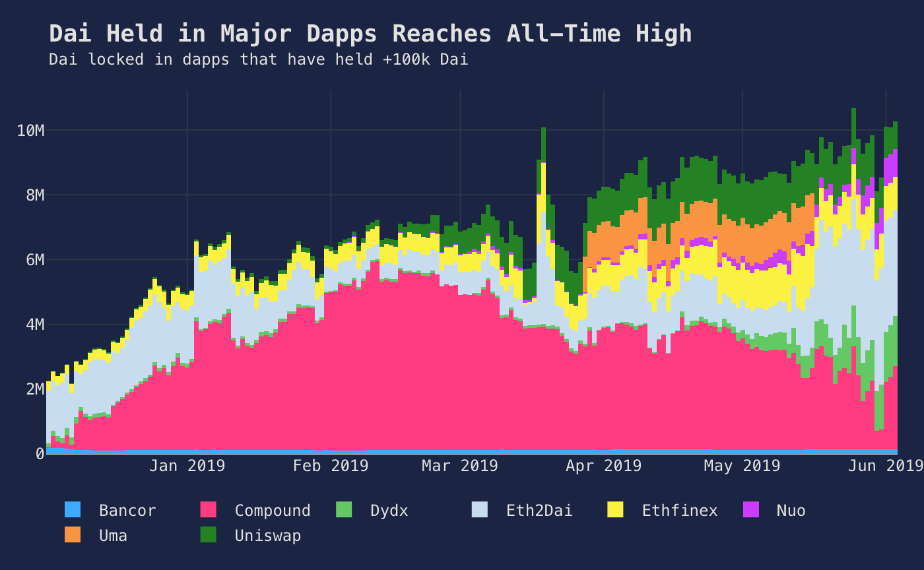The height and width of the screenshot is (570, 924).
Task: Select the Apr 2019 axis label
Action: click(603, 466)
